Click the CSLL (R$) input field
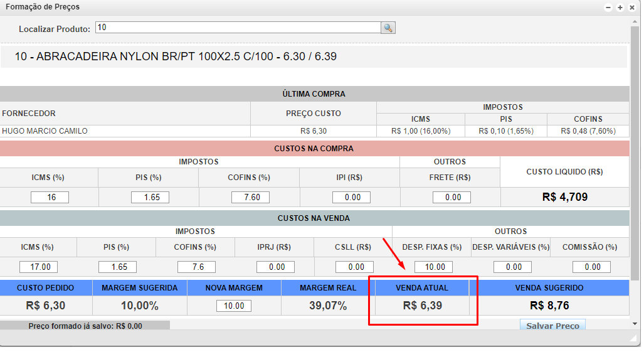Screen dimensions: 644x352 pos(354,267)
